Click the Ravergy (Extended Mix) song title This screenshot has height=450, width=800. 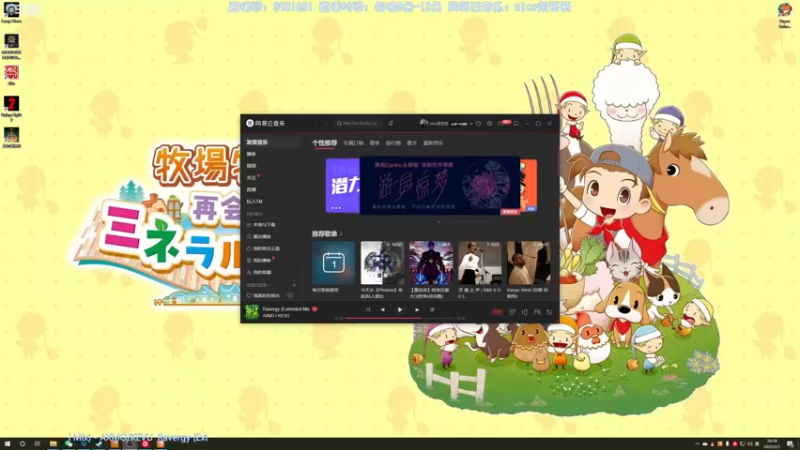pos(286,309)
